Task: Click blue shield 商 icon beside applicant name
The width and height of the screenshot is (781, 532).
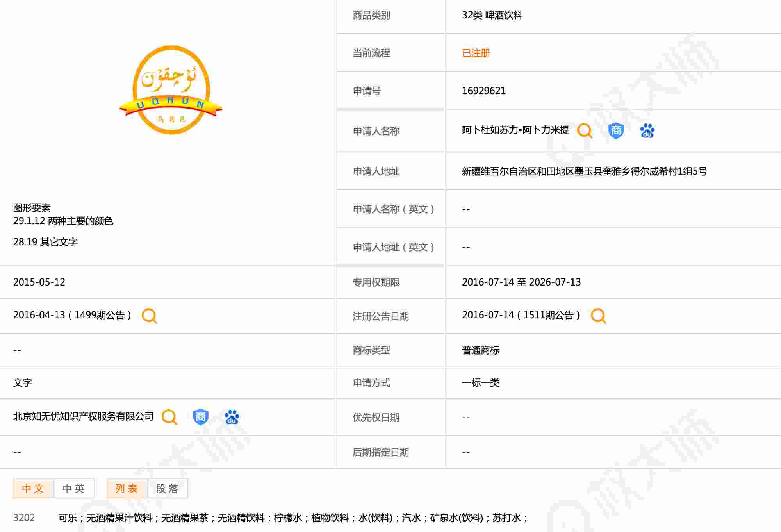Action: [616, 131]
